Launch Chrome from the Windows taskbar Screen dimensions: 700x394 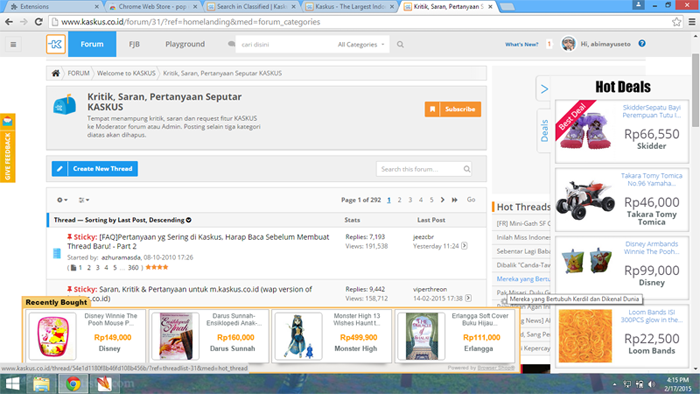73,384
